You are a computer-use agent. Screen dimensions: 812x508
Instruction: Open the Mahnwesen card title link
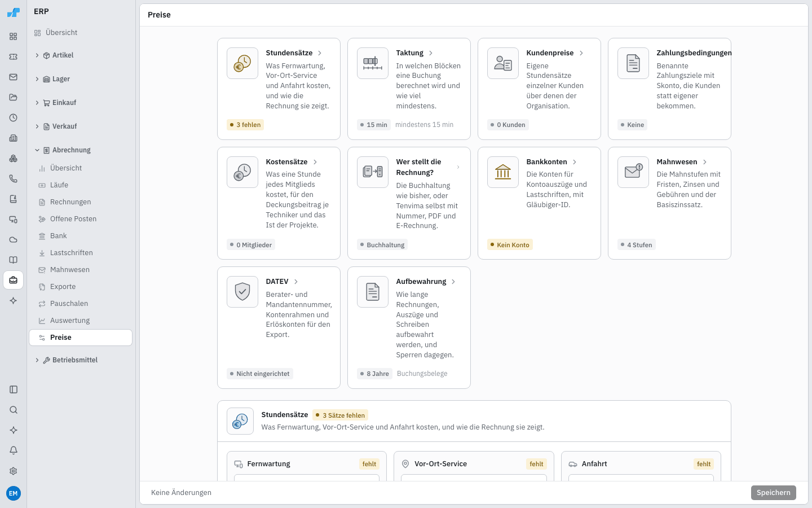click(677, 162)
